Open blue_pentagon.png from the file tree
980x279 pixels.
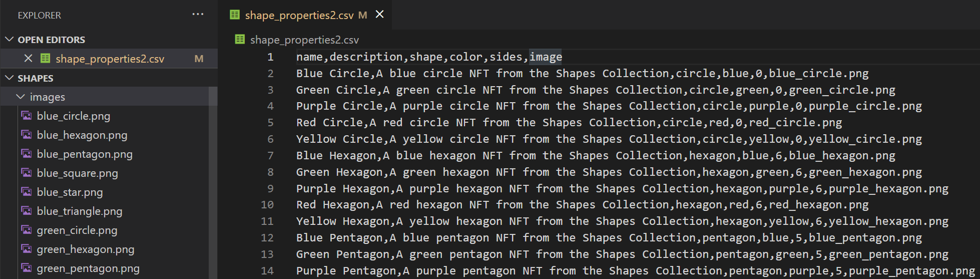(85, 154)
